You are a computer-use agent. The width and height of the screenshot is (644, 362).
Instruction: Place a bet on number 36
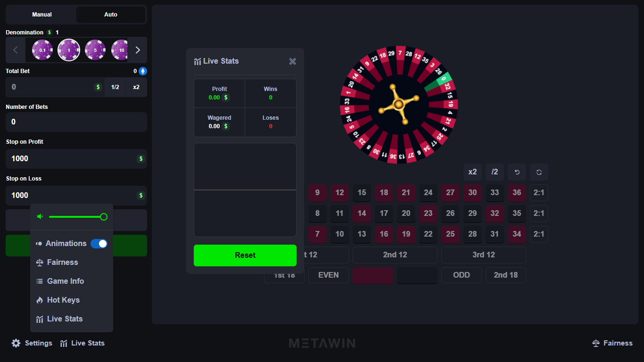[x=517, y=193]
